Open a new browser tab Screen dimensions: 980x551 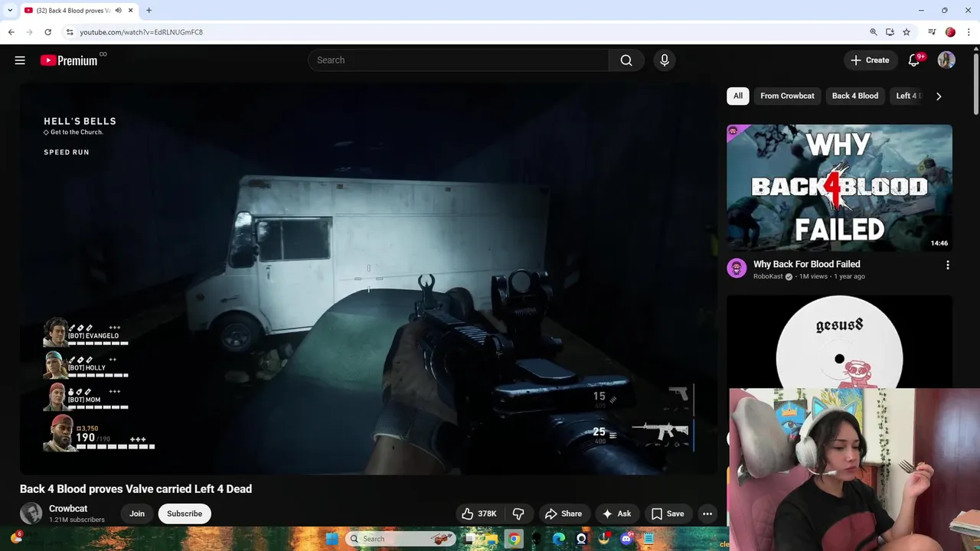(149, 11)
